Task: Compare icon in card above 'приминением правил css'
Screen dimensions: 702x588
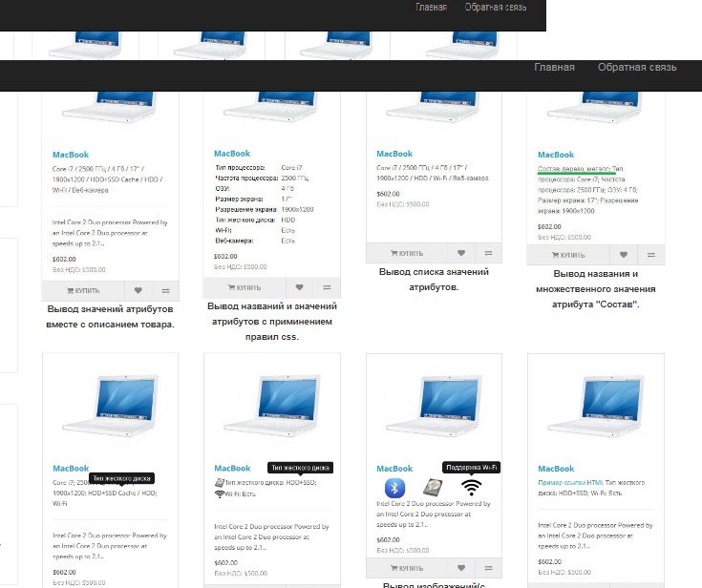Action: (x=327, y=287)
